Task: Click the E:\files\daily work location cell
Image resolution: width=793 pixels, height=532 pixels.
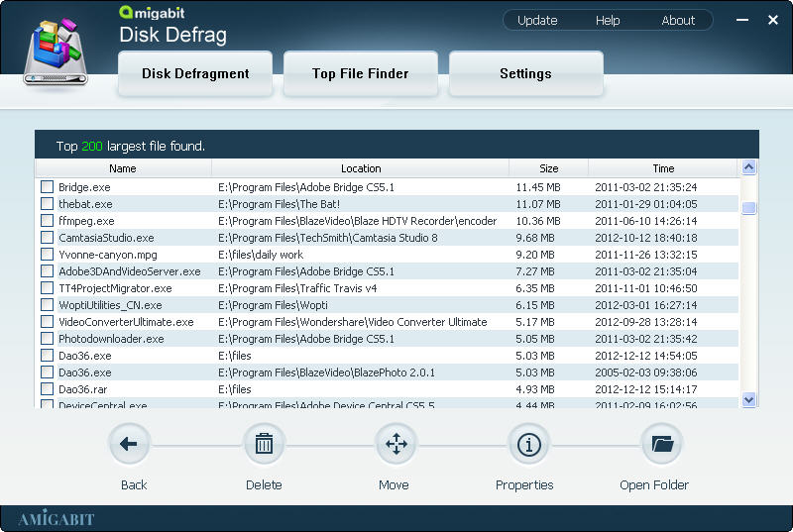Action: click(261, 255)
